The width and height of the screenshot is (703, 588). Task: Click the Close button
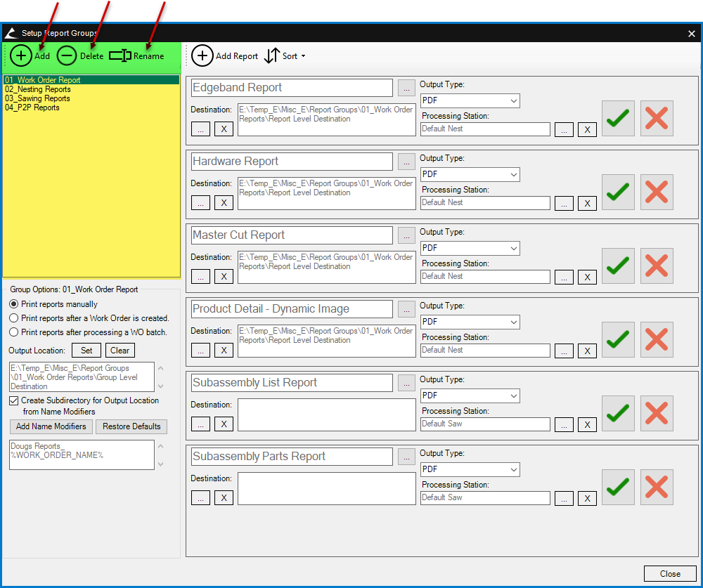point(670,574)
